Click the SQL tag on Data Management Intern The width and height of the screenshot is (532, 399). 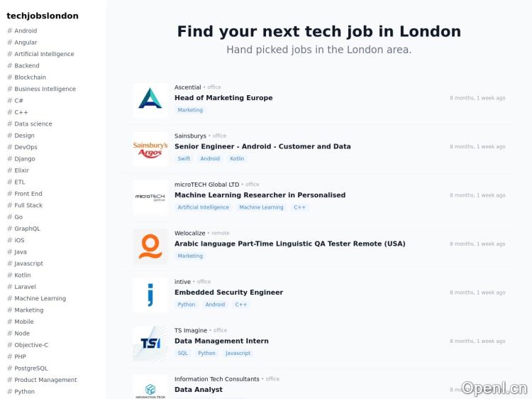(x=182, y=353)
